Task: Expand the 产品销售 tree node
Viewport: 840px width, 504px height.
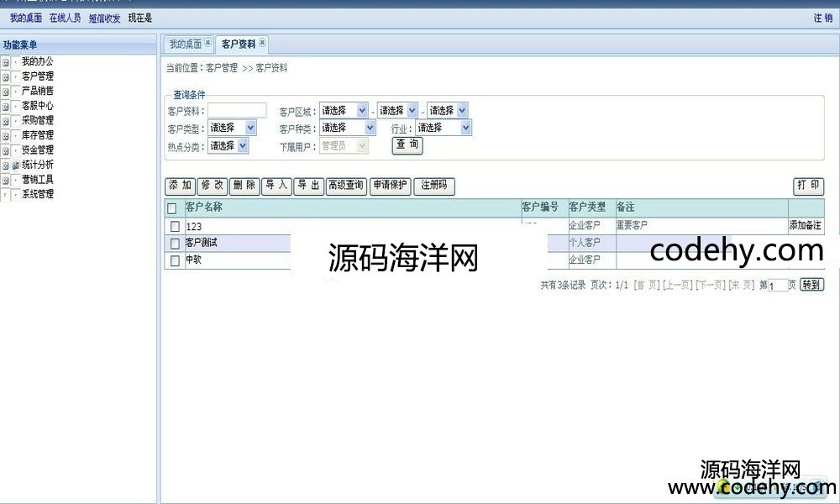Action: [x=5, y=92]
